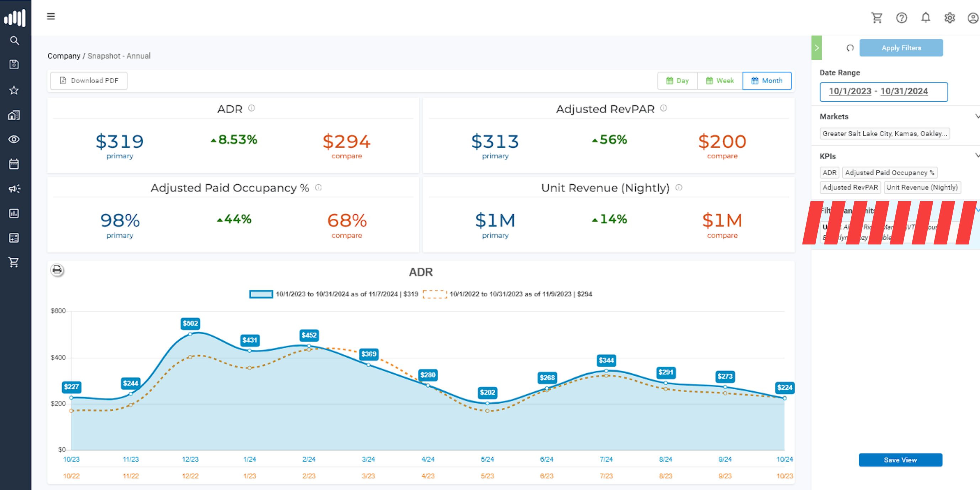Click the help question mark icon
980x490 pixels.
[x=901, y=18]
